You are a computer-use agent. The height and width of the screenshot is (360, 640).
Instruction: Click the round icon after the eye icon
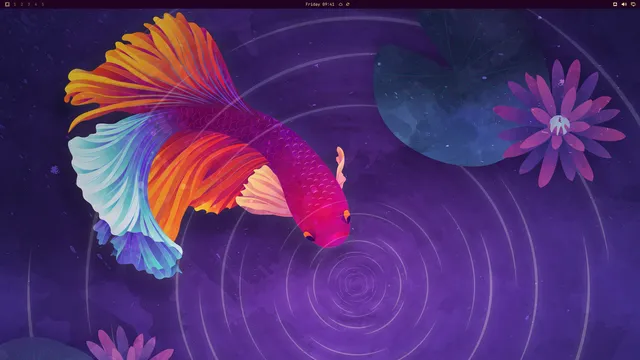348,4
